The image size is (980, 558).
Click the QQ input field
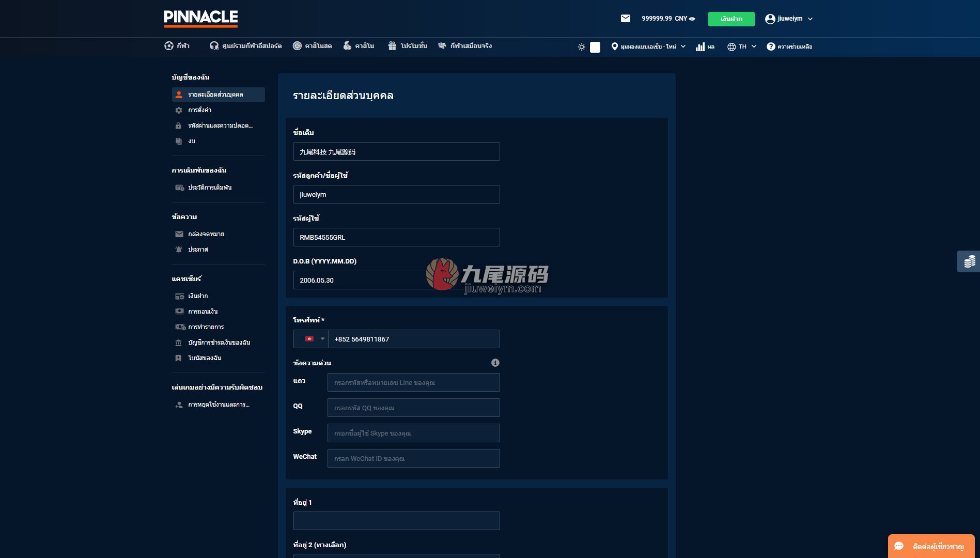[x=414, y=408]
